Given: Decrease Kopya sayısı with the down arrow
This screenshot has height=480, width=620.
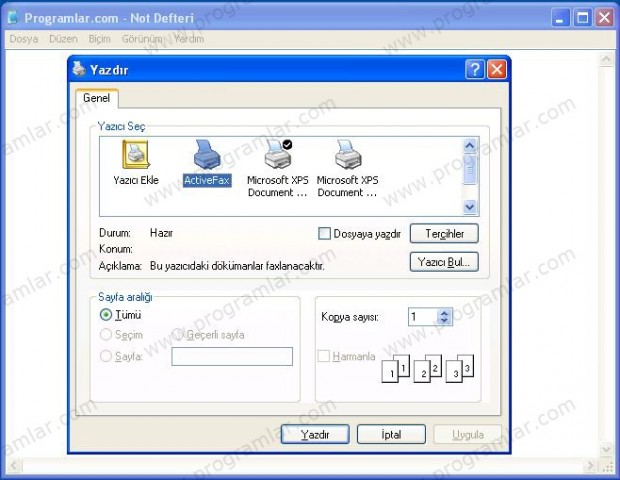Looking at the screenshot, I should click(x=444, y=321).
